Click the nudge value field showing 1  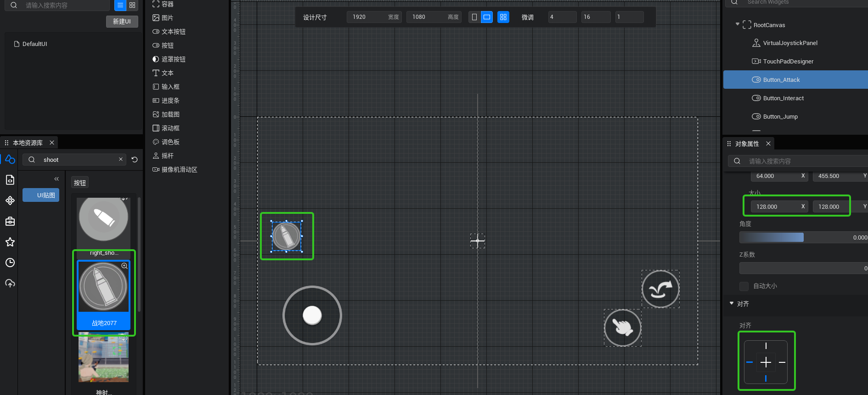click(x=629, y=17)
